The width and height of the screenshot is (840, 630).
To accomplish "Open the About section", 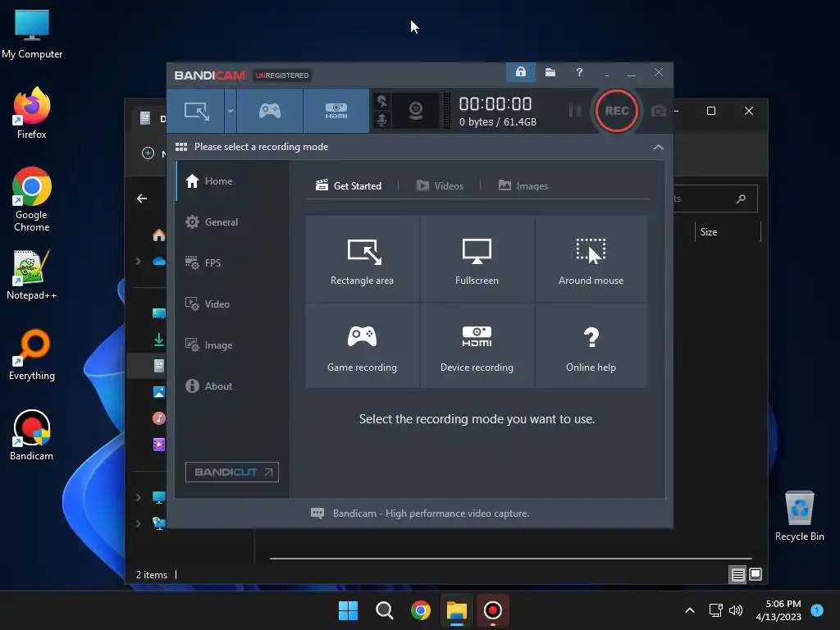I will [231, 386].
